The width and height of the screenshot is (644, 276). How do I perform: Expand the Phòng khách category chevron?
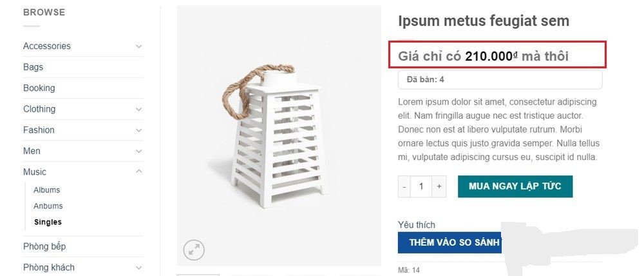[139, 268]
